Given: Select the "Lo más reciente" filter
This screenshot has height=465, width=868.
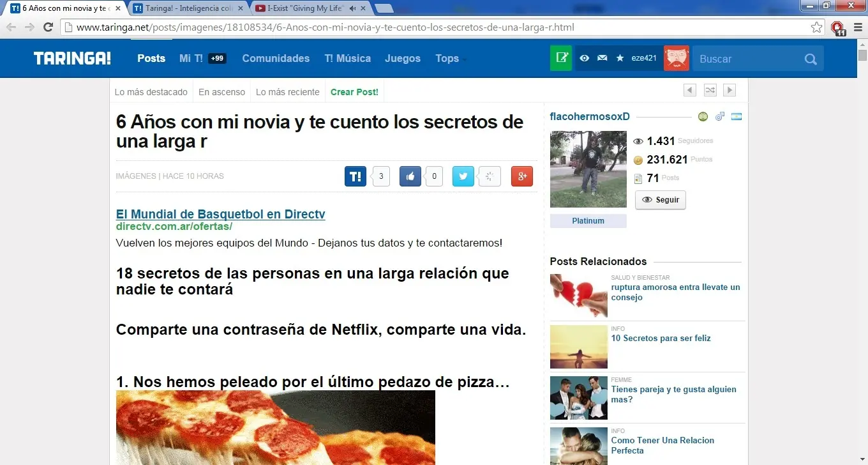Looking at the screenshot, I should 288,92.
